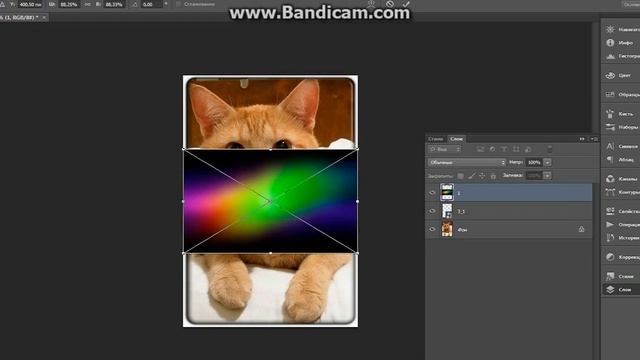Commit the transform with the checkmark icon

tap(406, 4)
